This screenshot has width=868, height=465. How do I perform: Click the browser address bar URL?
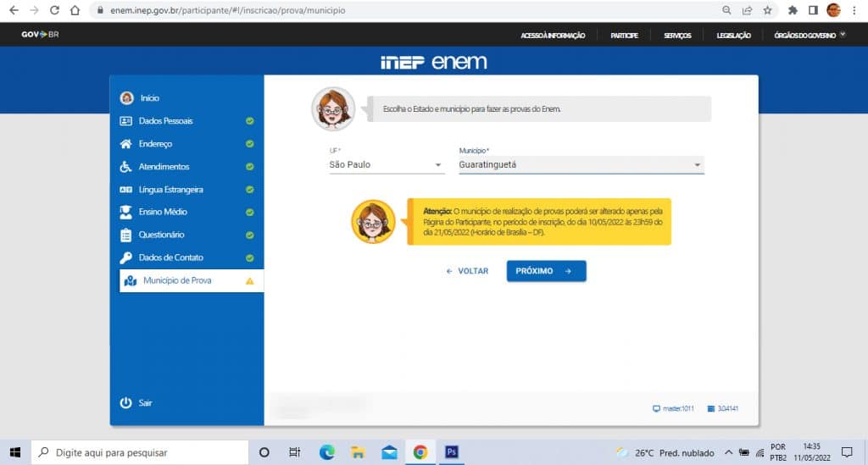pos(227,10)
